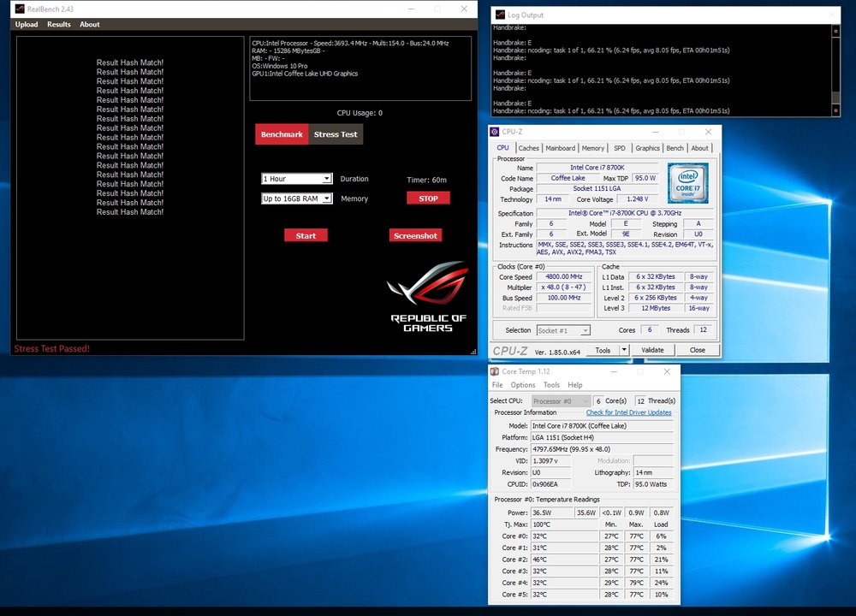The height and width of the screenshot is (616, 856).
Task: Click the Log Output scrollbar down arrow
Action: pos(835,110)
